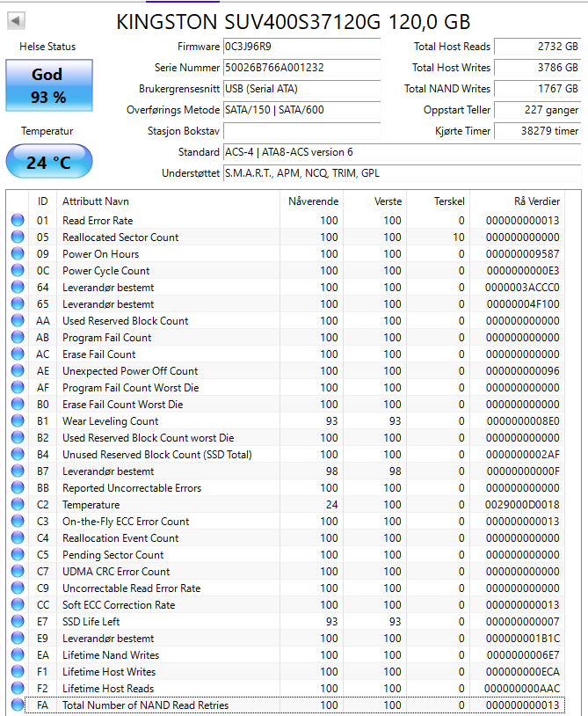The width and height of the screenshot is (588, 716).
Task: Select the 'Total Number of NAND Read Retries' text
Action: [x=146, y=705]
